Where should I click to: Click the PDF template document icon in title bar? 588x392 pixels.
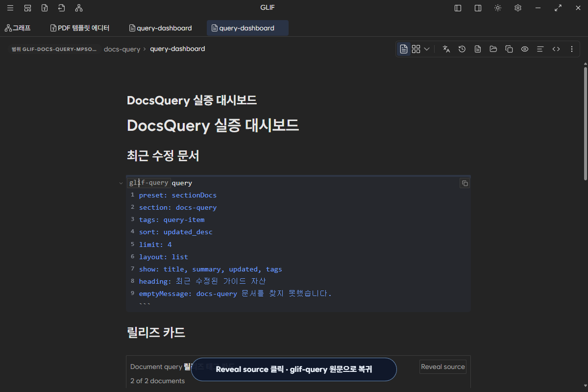click(x=45, y=8)
